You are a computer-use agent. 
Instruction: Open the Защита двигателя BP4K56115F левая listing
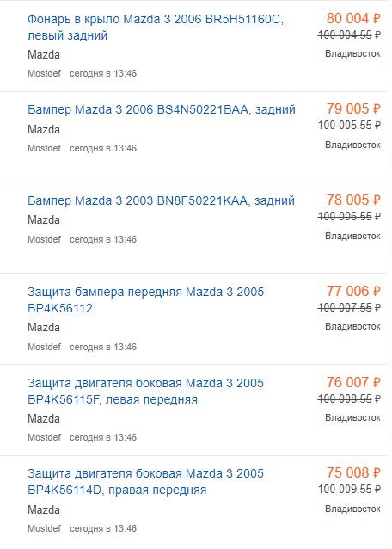(x=145, y=391)
